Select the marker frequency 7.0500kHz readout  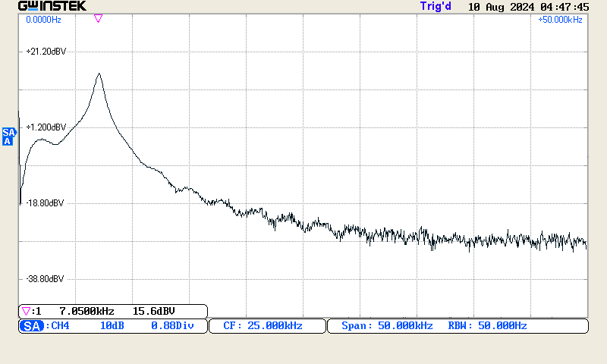[86, 311]
